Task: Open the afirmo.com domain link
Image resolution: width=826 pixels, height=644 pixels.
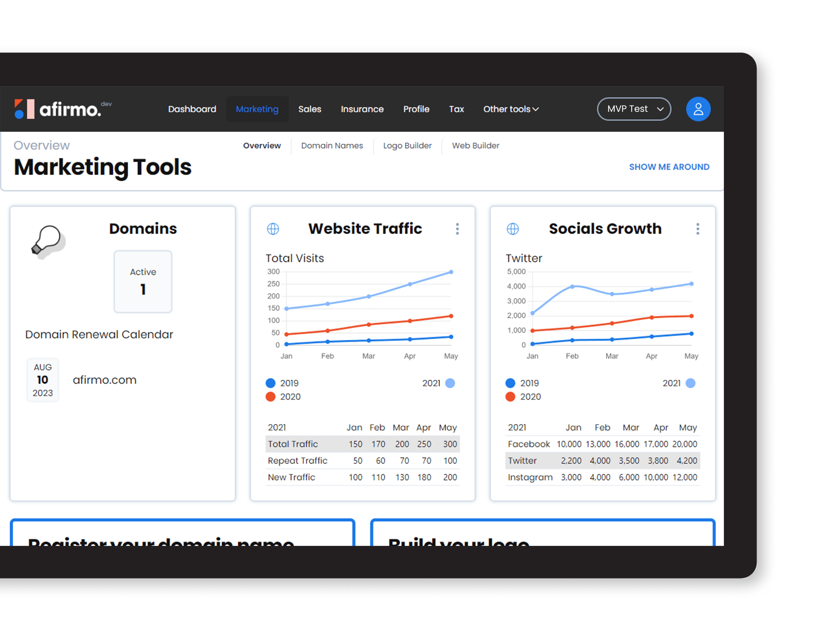Action: point(104,380)
